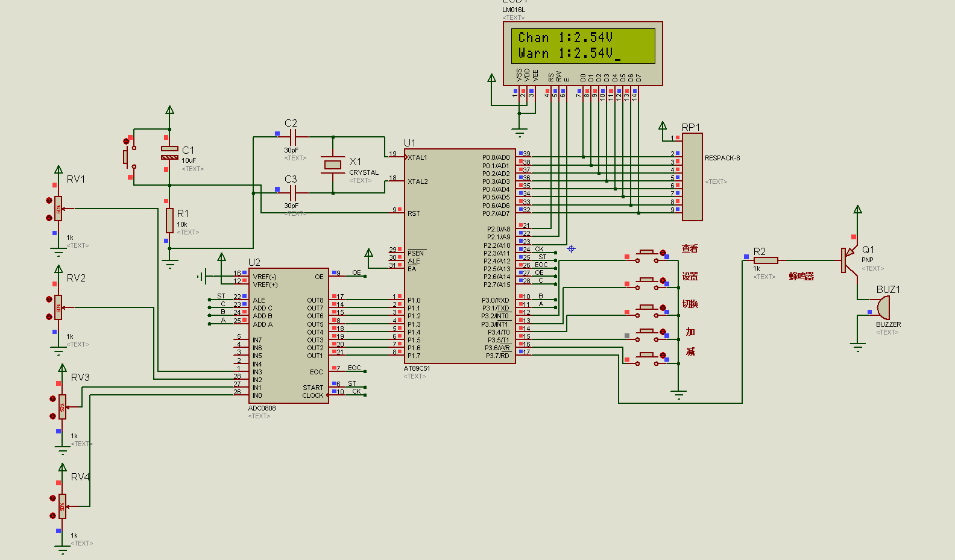This screenshot has width=955, height=560.
Task: Toggle the latch dot on 设置 button
Action: point(663,281)
